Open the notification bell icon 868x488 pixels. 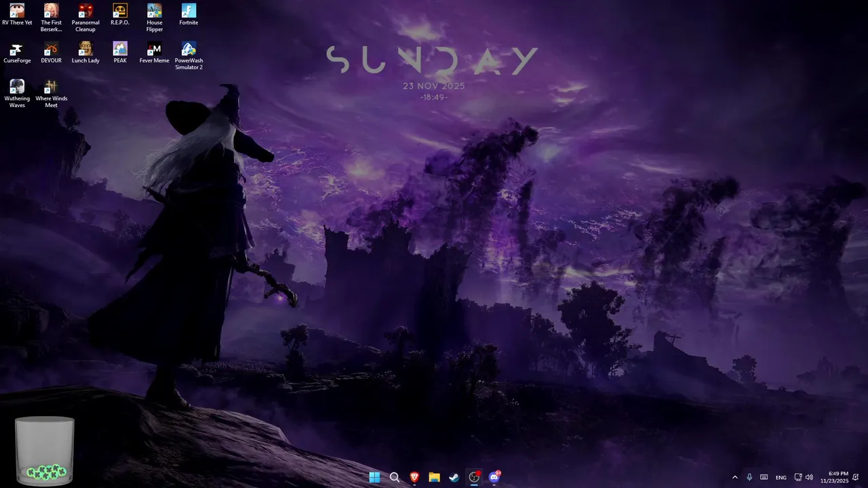(856, 477)
